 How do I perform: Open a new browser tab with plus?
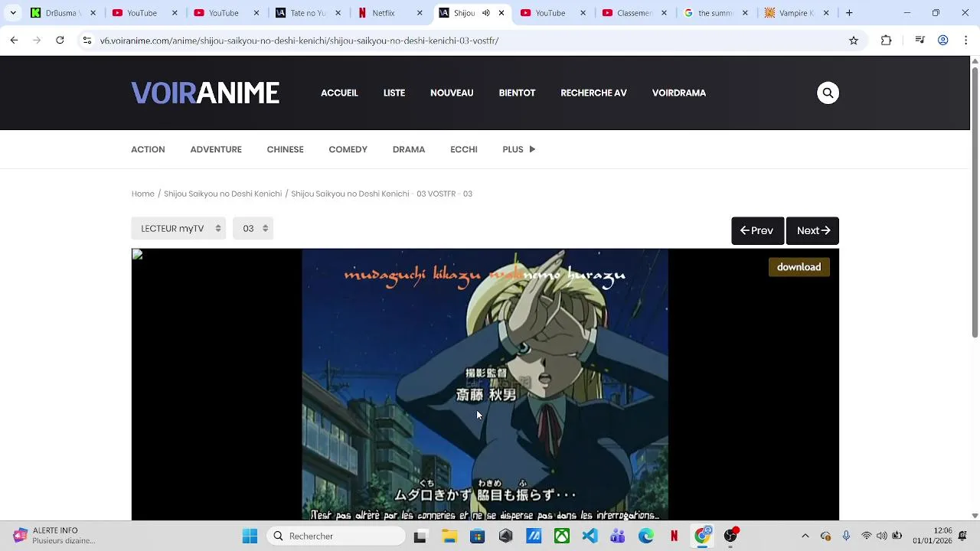(x=849, y=13)
